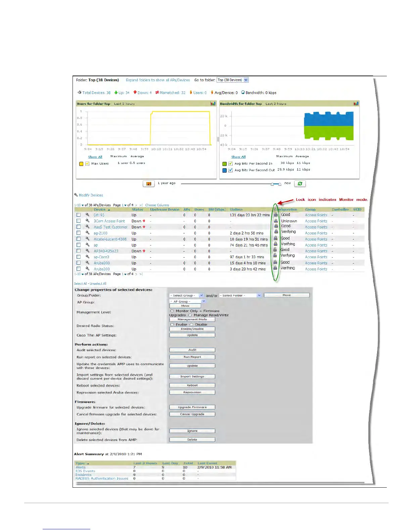The width and height of the screenshot is (411, 532).
Task: Click the green Up arrow icon in summary
Action: coord(116,92)
